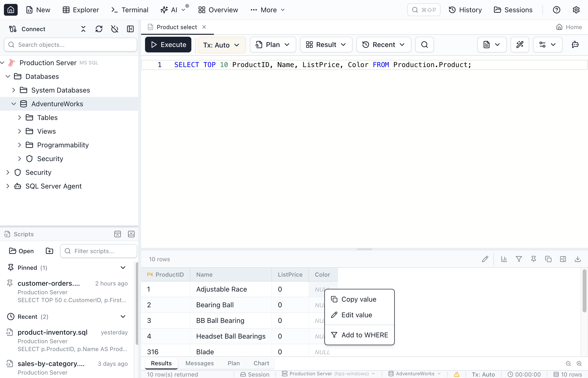588x378 pixels.
Task: Collapse all tree nodes icon next to Connect
Action: [x=83, y=29]
